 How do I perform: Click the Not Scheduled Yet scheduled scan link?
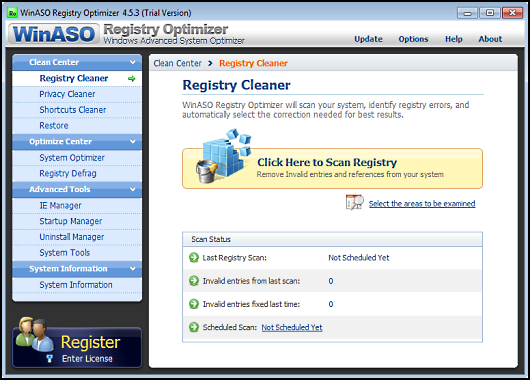[x=292, y=327]
